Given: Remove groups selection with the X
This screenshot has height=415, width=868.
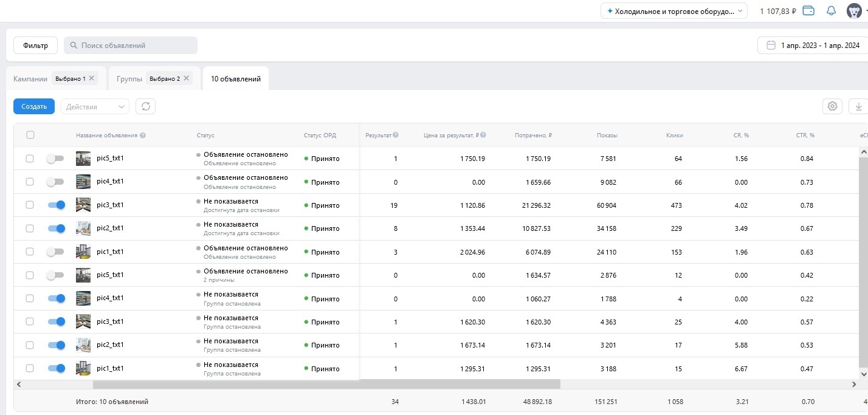Looking at the screenshot, I should 186,78.
